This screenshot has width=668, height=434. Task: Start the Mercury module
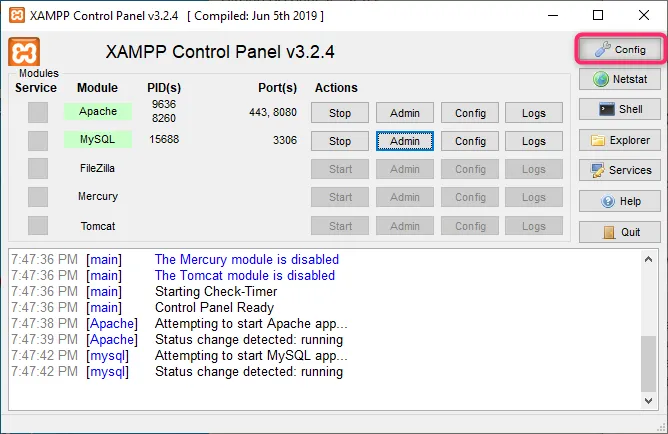click(x=340, y=197)
